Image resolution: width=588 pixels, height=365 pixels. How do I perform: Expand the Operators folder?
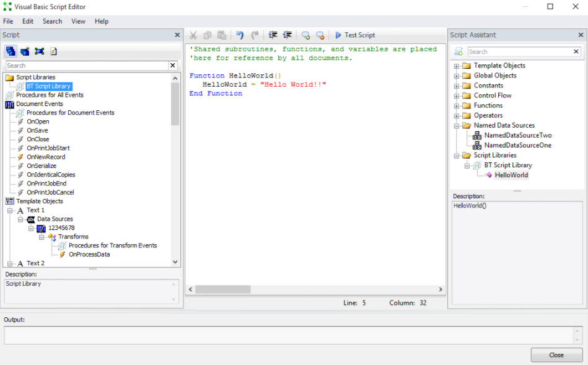click(457, 116)
